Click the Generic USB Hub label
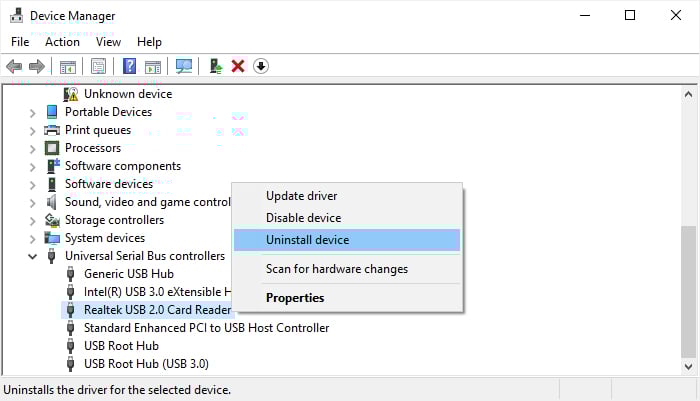This screenshot has width=700, height=401. pos(129,274)
